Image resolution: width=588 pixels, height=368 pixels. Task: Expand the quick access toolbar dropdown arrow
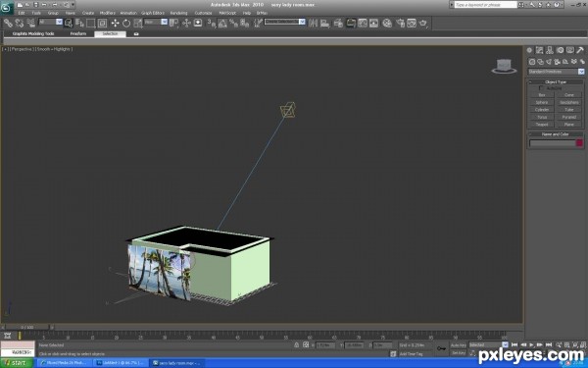click(73, 5)
